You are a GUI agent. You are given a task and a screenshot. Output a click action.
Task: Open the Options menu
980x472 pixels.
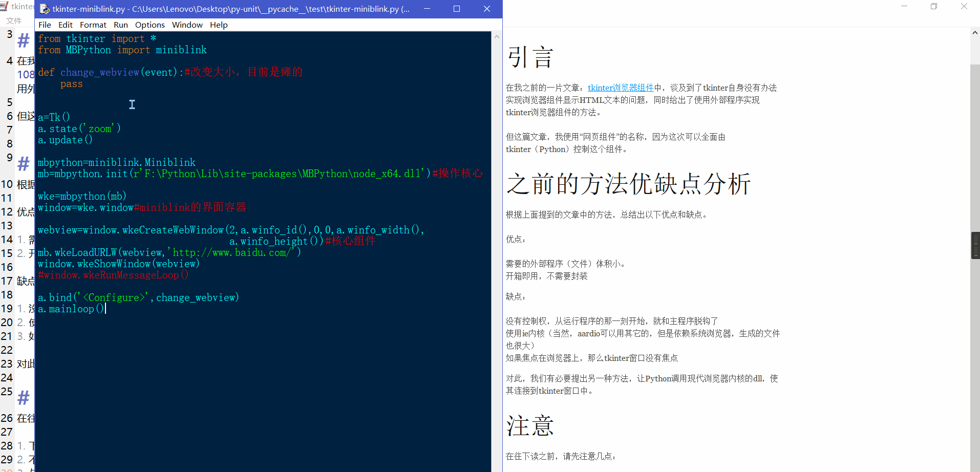[x=150, y=25]
